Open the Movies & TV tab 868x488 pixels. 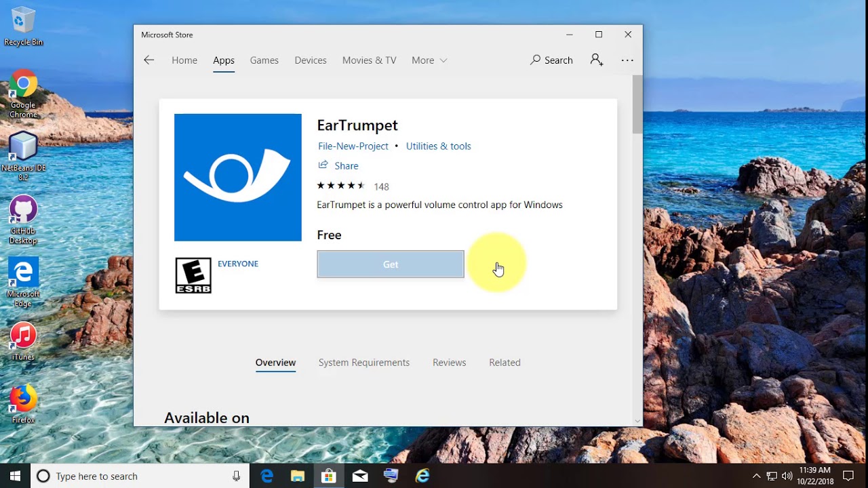[x=370, y=60]
